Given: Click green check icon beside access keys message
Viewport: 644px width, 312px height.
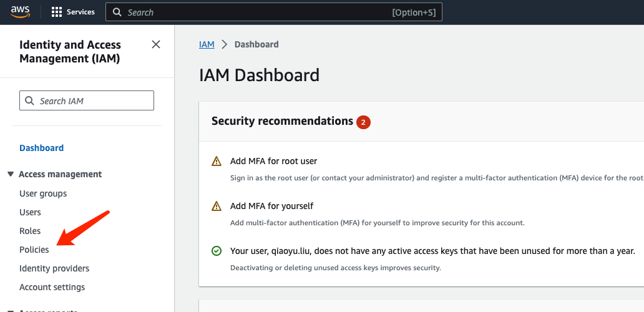Looking at the screenshot, I should pos(217,251).
